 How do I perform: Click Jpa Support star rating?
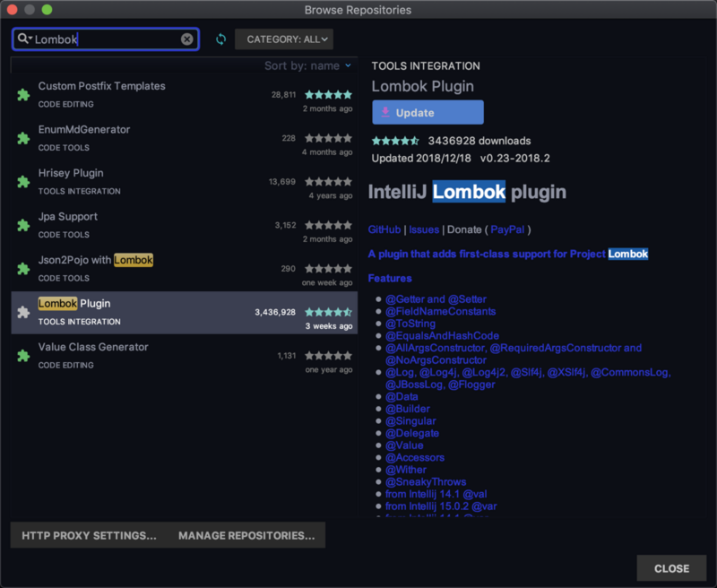(328, 225)
